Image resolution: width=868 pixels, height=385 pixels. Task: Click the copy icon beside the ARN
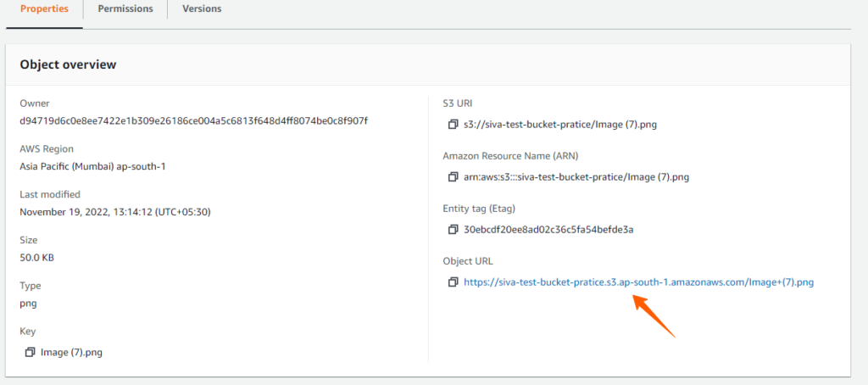(x=453, y=177)
